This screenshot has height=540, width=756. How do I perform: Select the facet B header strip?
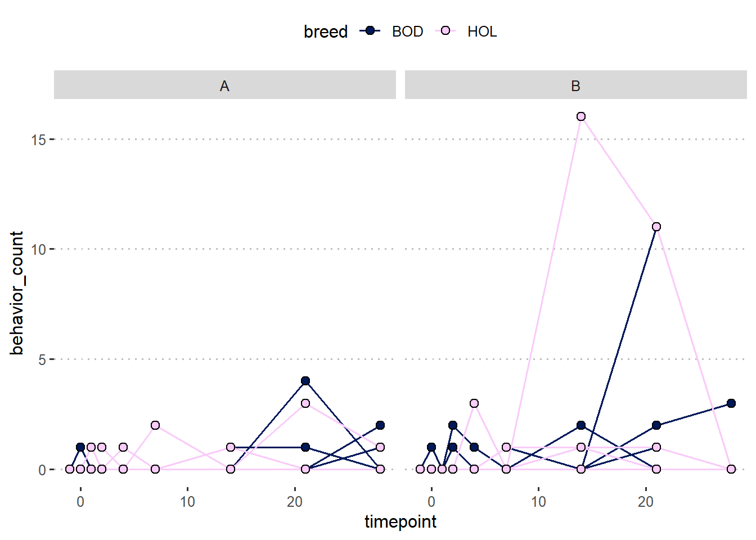tap(575, 85)
